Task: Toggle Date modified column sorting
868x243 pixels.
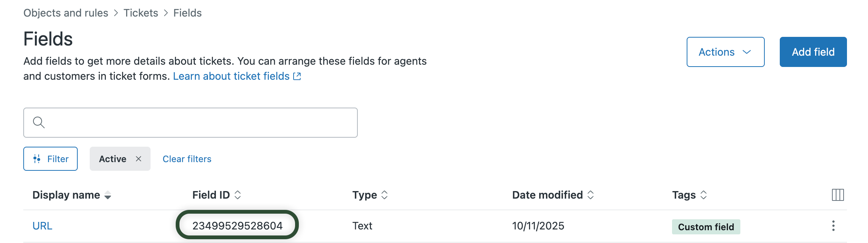Action: tap(590, 195)
